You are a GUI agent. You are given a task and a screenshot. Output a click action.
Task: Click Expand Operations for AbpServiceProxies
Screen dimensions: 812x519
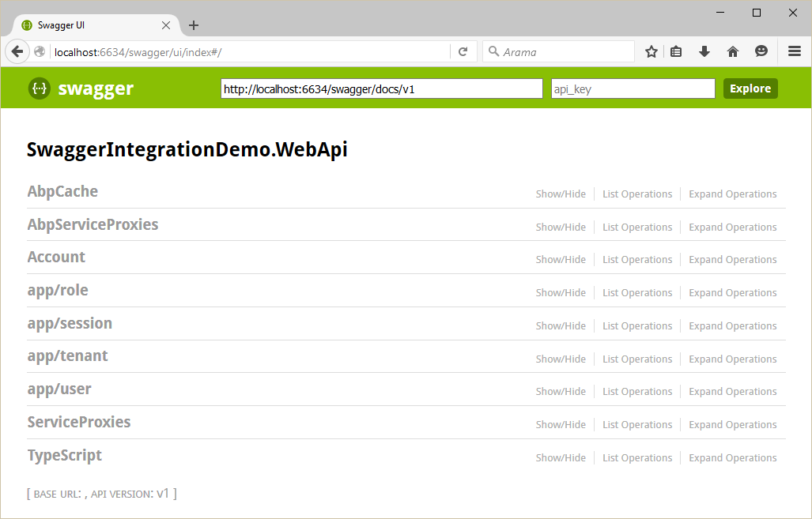click(733, 228)
